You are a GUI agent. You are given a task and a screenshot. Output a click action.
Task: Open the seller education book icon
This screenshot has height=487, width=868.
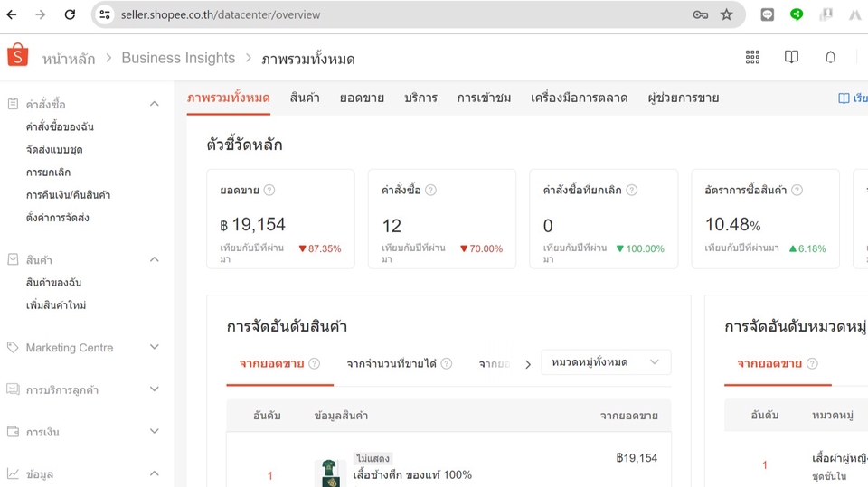pos(792,57)
